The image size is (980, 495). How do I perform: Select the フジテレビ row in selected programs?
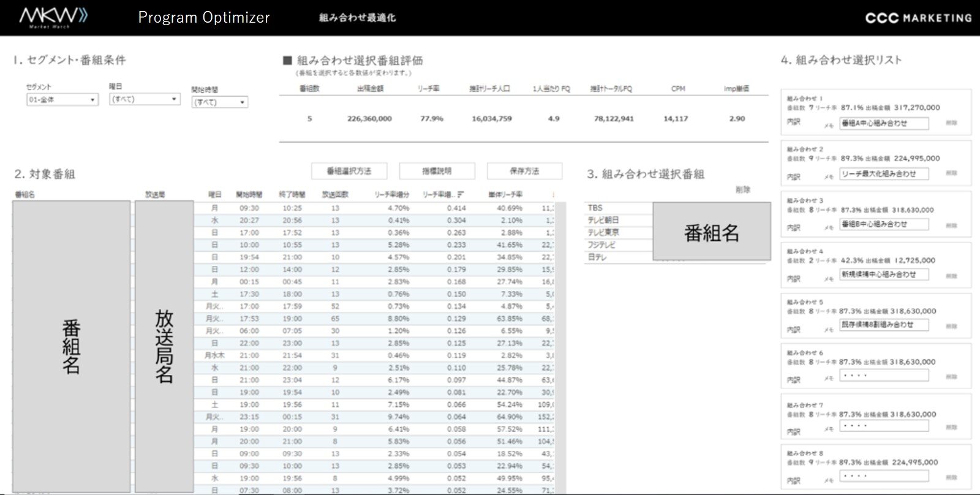point(617,245)
